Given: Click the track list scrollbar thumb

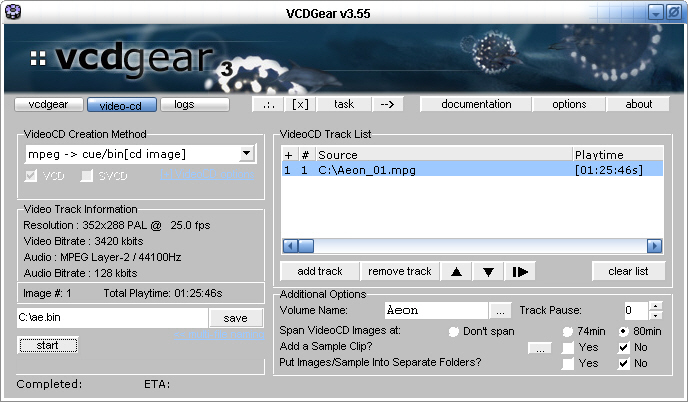Looking at the screenshot, I should click(x=306, y=246).
